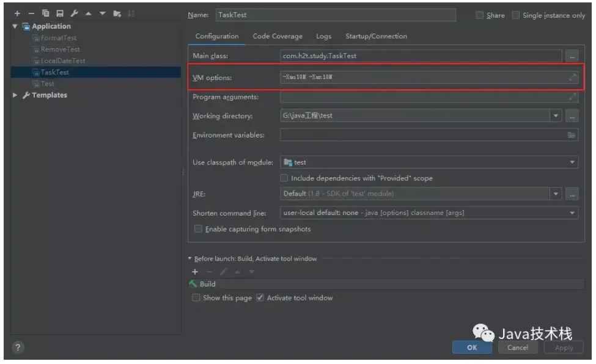The width and height of the screenshot is (596, 364).
Task: Expand the Templates tree node
Action: [x=15, y=95]
